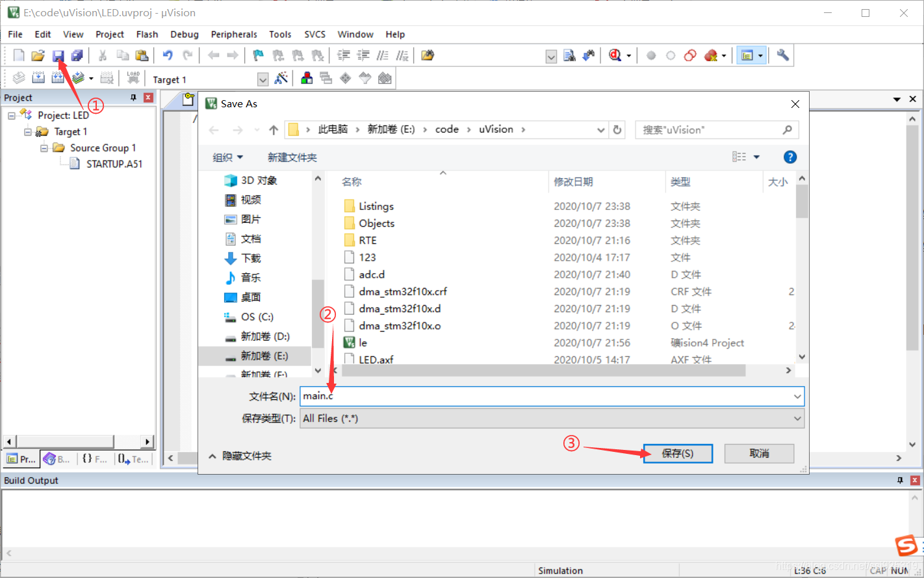Image resolution: width=924 pixels, height=578 pixels.
Task: Click the 取消 cancel button
Action: 759,454
